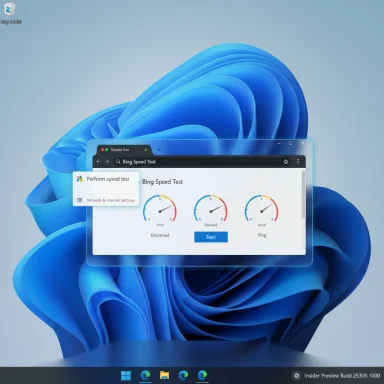Favorite this page with the star icon

click(286, 162)
